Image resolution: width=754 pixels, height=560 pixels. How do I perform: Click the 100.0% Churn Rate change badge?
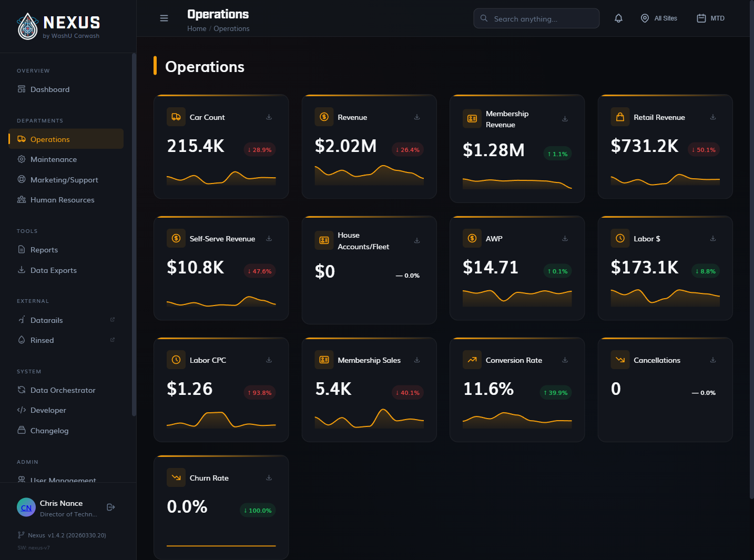(x=258, y=511)
